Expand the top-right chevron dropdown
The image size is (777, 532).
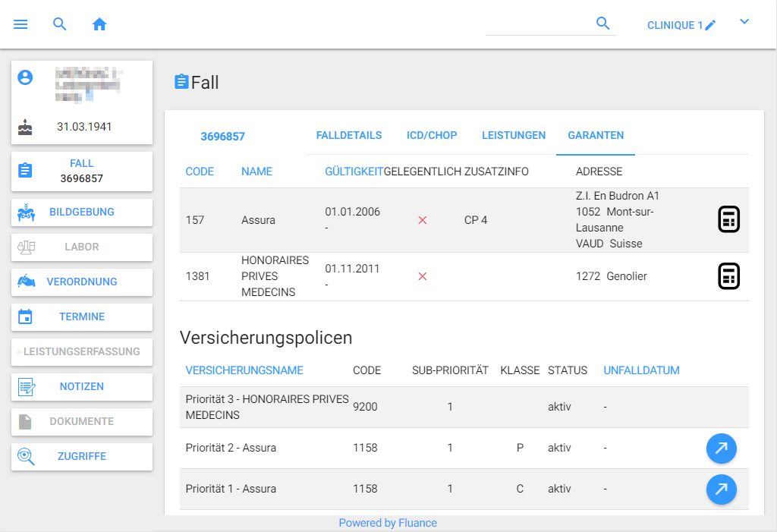[744, 22]
